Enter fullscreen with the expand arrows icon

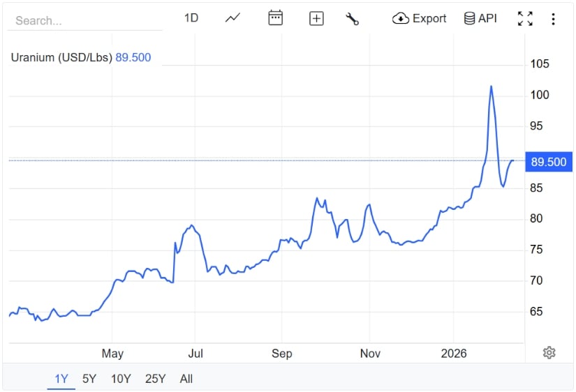(x=525, y=19)
